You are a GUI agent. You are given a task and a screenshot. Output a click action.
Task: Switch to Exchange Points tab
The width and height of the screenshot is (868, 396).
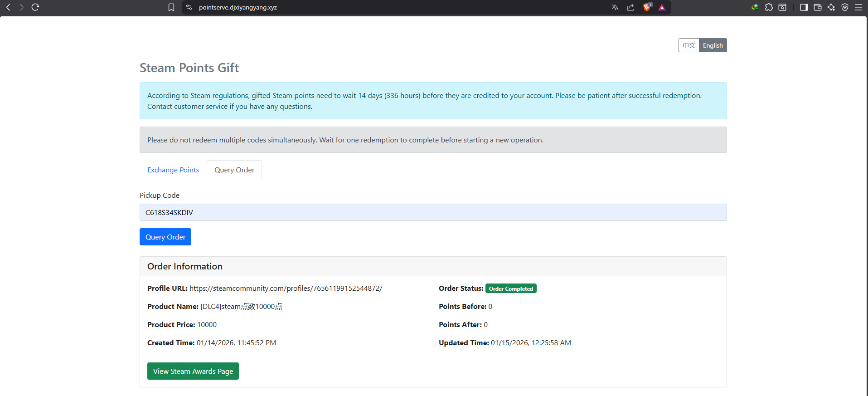[x=173, y=170]
